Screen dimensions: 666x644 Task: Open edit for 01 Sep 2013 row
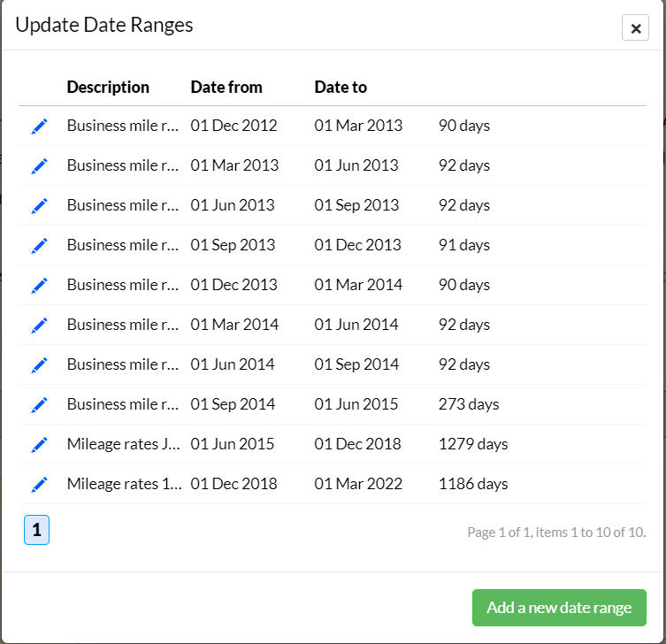click(x=39, y=246)
